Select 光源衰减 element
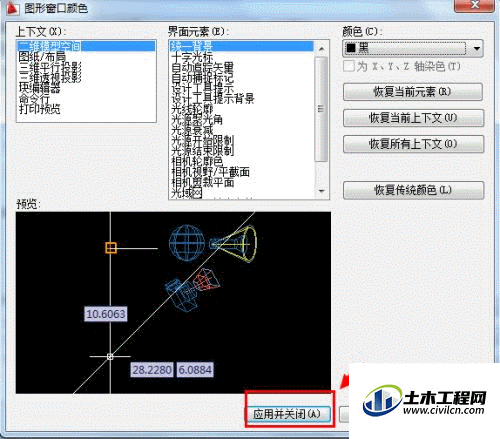The height and width of the screenshot is (439, 500). pos(192,130)
